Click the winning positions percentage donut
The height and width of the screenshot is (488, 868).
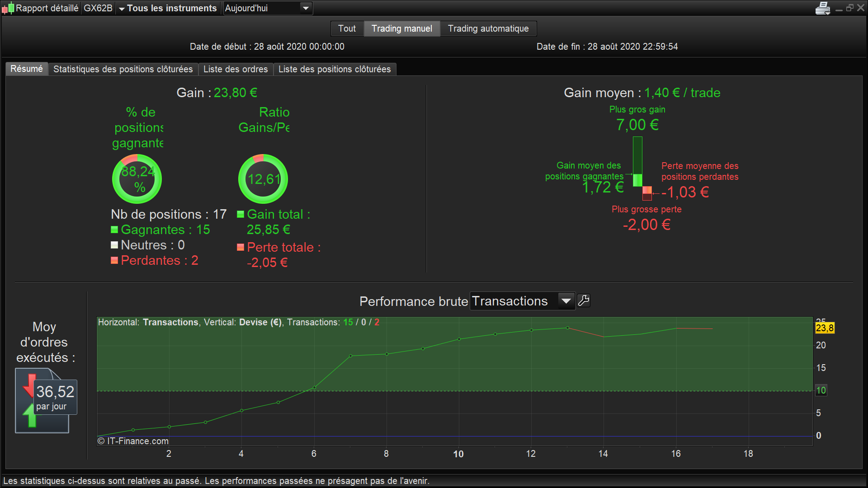pos(137,179)
